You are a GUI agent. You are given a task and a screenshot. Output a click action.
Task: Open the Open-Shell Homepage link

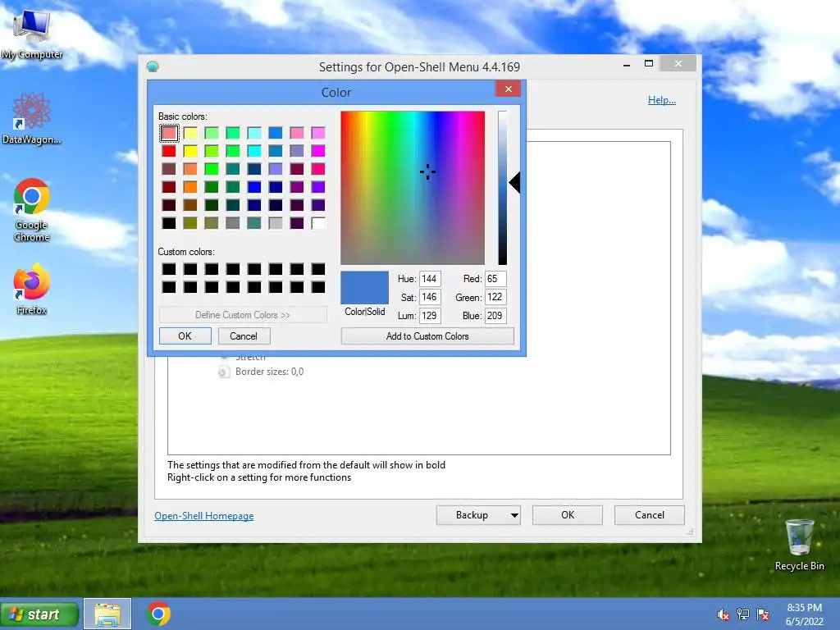click(204, 515)
